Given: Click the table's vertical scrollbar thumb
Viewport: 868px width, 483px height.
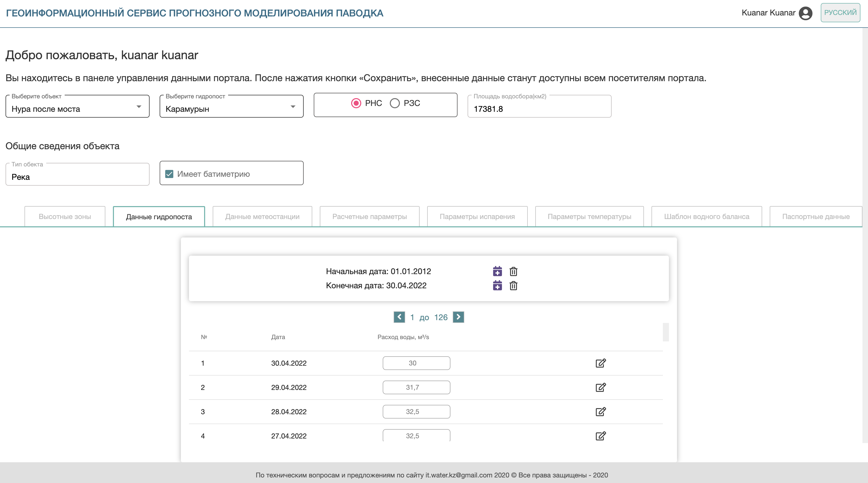Looking at the screenshot, I should pyautogui.click(x=665, y=332).
